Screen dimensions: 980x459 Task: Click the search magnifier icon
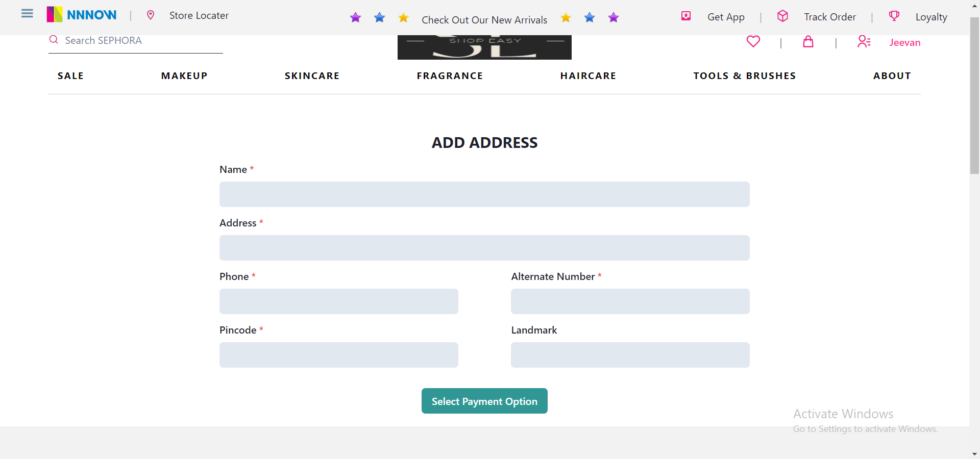click(53, 40)
